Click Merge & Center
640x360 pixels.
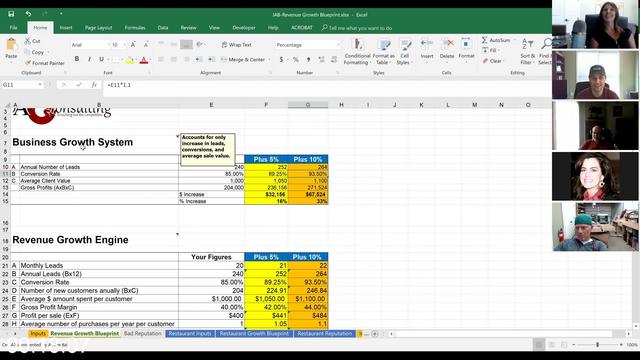coord(243,60)
